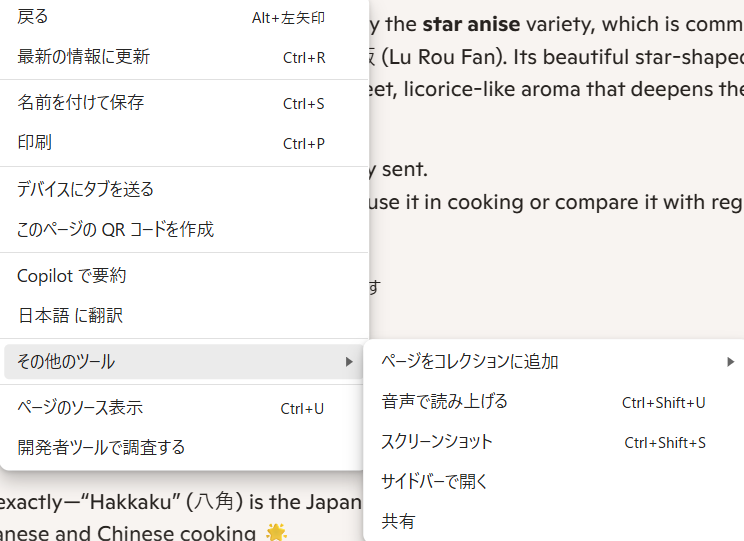Select ページをコレクションに追加 entry
Viewport: 744px width, 541px height.
[x=555, y=362]
